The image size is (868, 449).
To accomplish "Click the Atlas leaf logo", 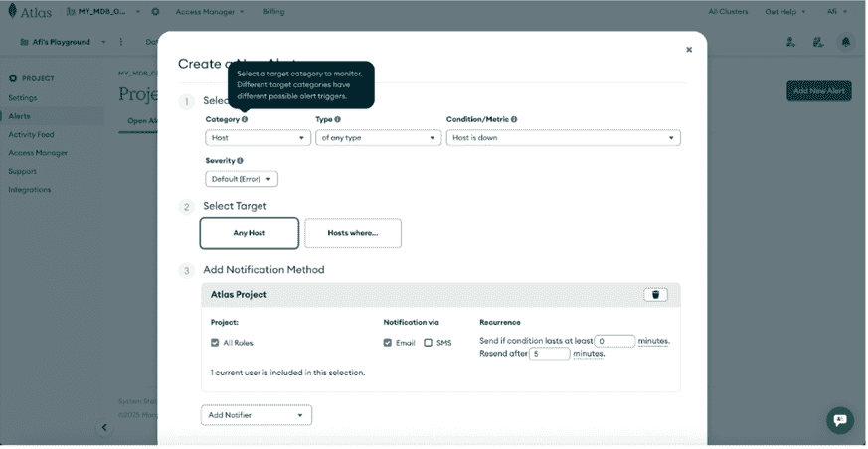I will coord(12,11).
